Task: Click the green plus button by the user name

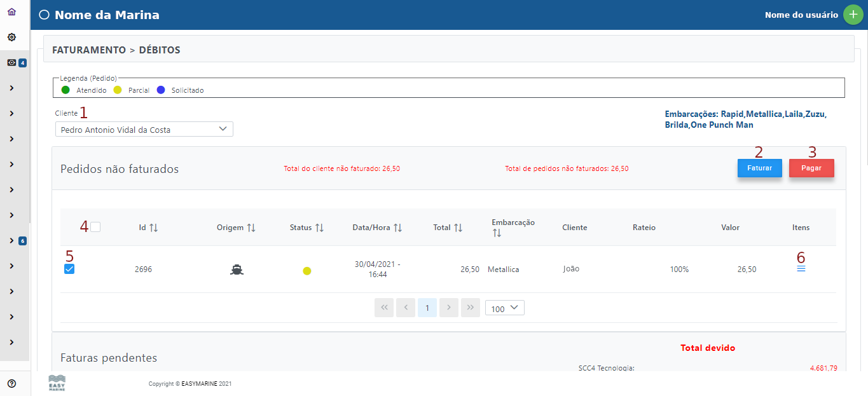Action: pos(853,15)
